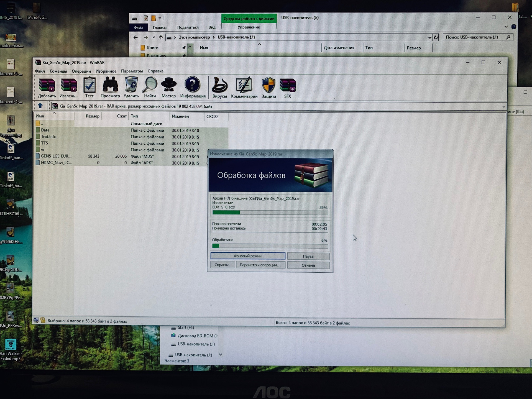The width and height of the screenshot is (532, 399).
Task: Open Explorer address history dropdown
Action: [x=430, y=37]
